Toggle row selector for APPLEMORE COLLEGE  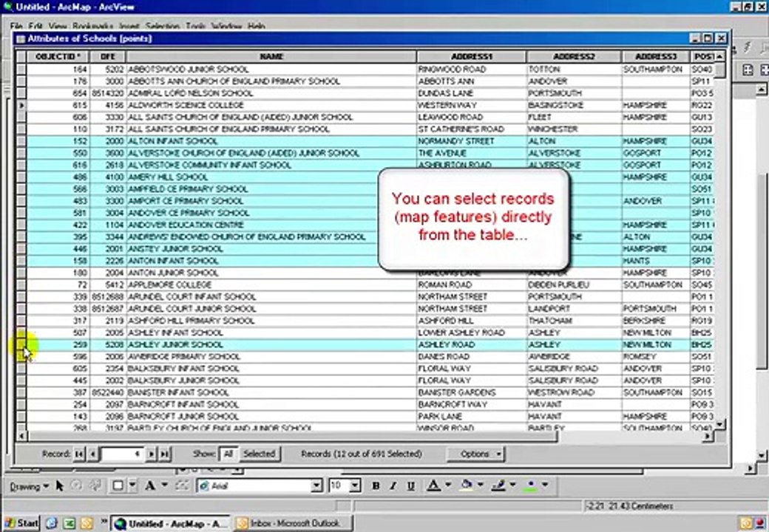(x=21, y=284)
